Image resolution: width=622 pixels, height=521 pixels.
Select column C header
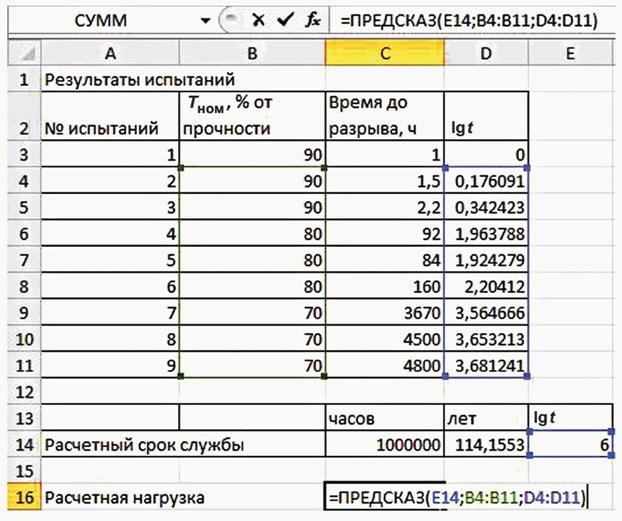click(x=385, y=52)
